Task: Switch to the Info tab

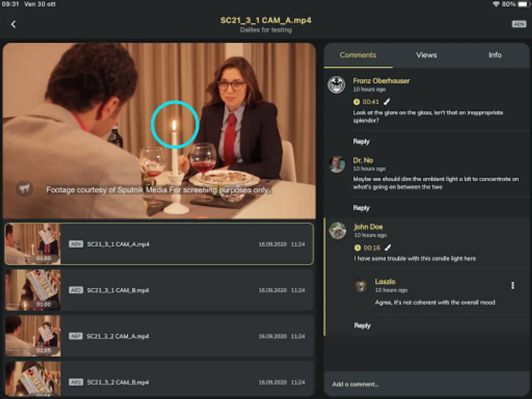Action: (495, 55)
